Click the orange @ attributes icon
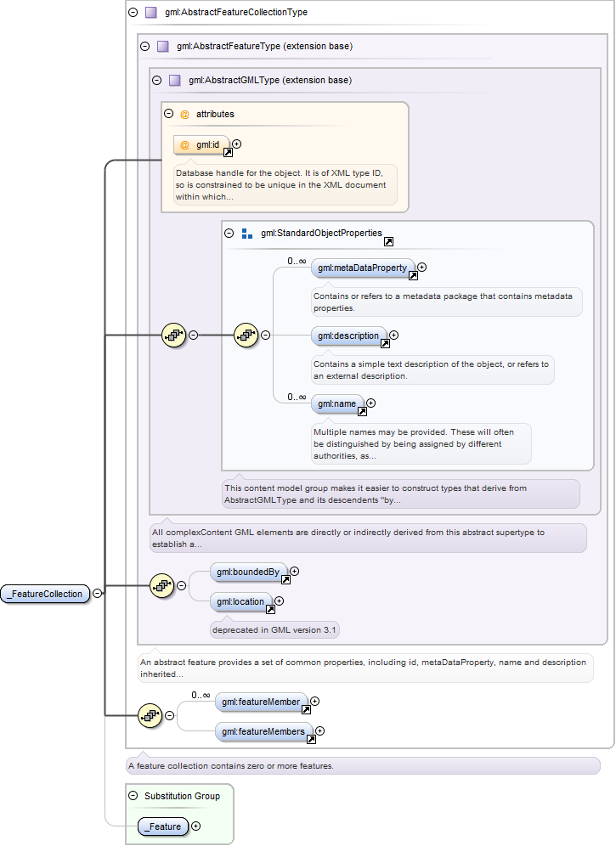Image resolution: width=616 pixels, height=846 pixels. 184,114
